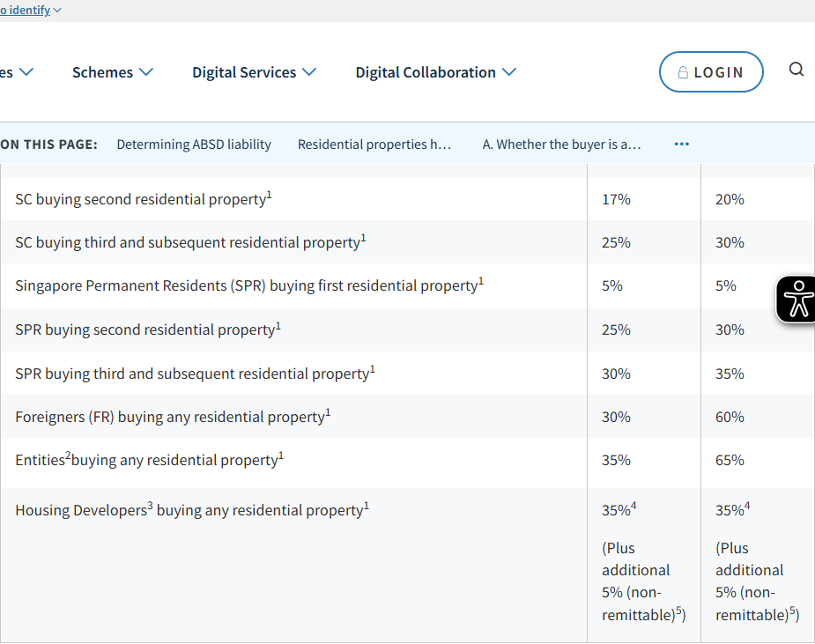Show more page sections via ellipsis
The width and height of the screenshot is (815, 644).
(681, 144)
